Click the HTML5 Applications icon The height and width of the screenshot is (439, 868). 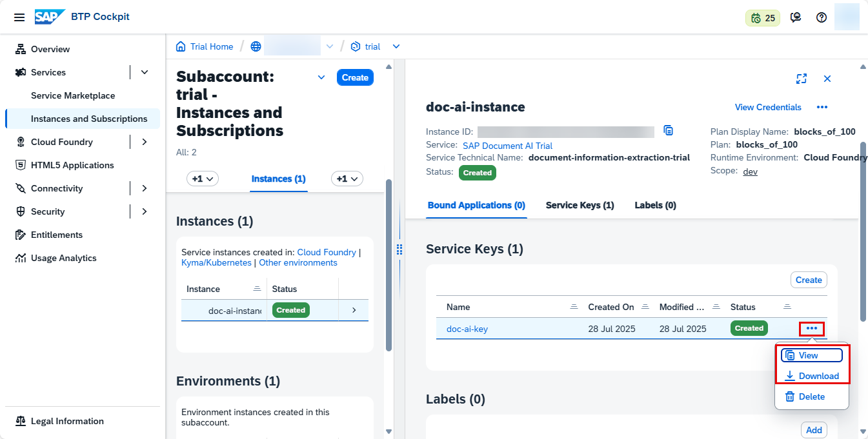pyautogui.click(x=20, y=165)
